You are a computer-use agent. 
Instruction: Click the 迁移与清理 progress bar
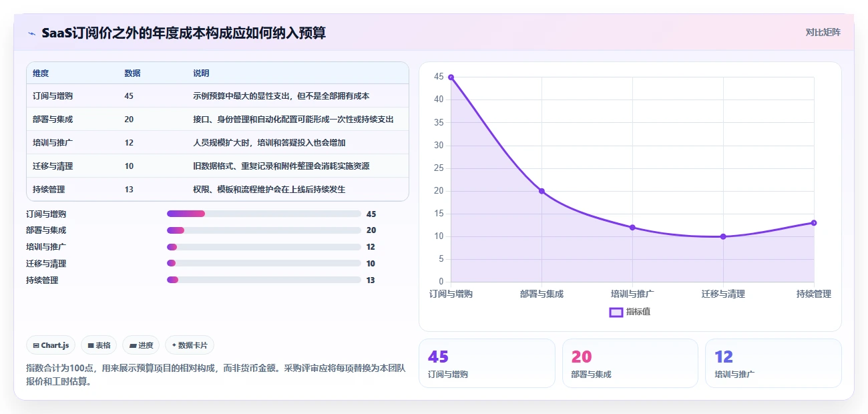click(264, 264)
